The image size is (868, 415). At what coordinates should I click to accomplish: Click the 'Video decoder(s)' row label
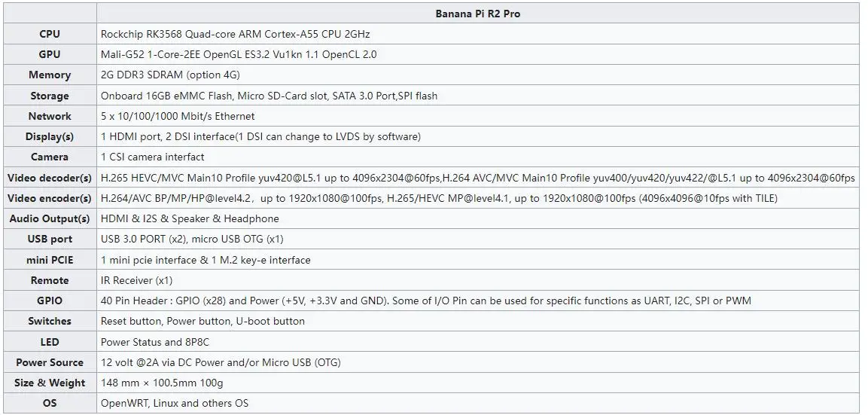click(x=50, y=177)
